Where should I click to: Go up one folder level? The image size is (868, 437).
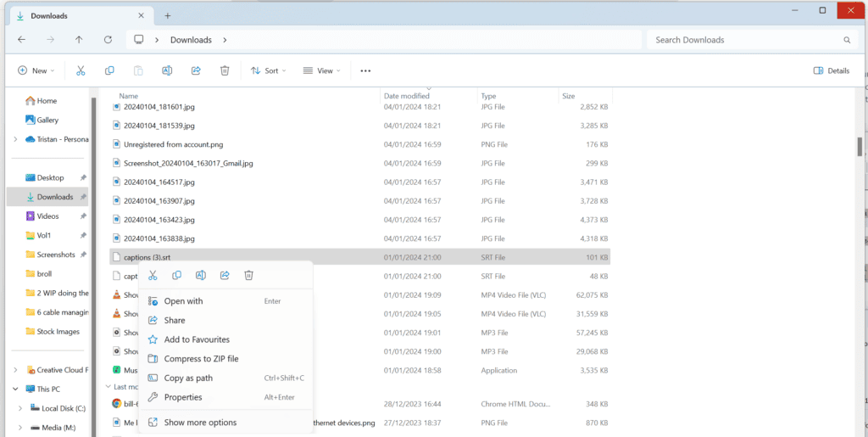pos(79,40)
